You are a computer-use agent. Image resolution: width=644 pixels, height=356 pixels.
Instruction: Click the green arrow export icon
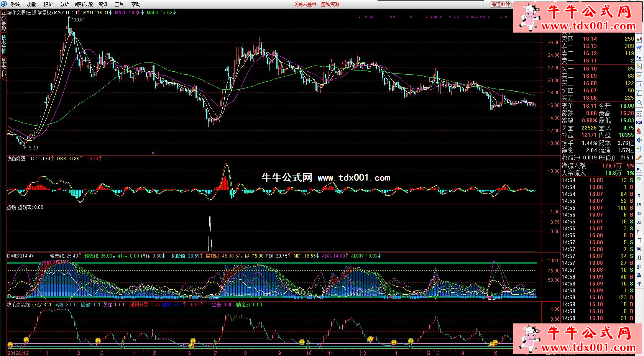[x=639, y=149]
